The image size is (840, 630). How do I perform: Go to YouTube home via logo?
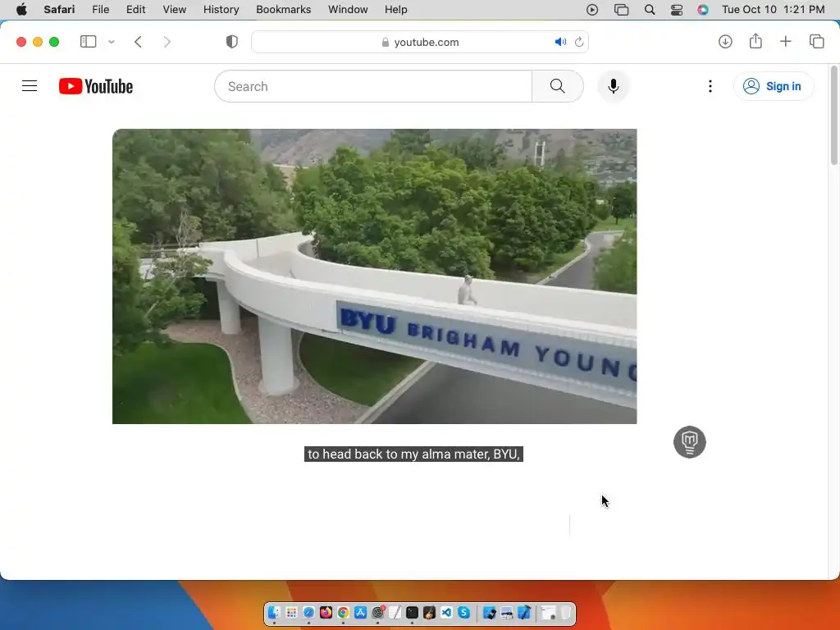coord(96,85)
